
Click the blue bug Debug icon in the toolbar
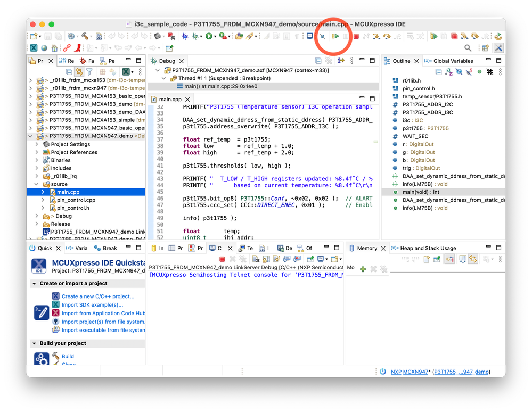(x=185, y=36)
